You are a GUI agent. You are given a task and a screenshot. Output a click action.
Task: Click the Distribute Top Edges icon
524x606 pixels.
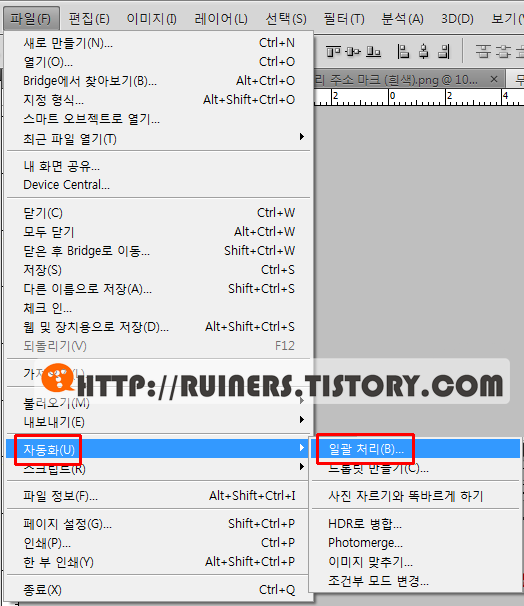pyautogui.click(x=483, y=51)
